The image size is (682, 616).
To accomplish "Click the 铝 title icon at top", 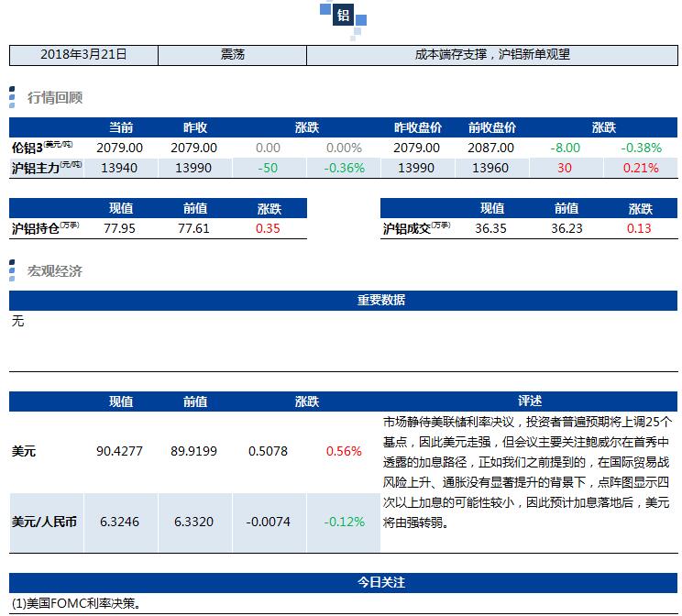I will tap(343, 16).
